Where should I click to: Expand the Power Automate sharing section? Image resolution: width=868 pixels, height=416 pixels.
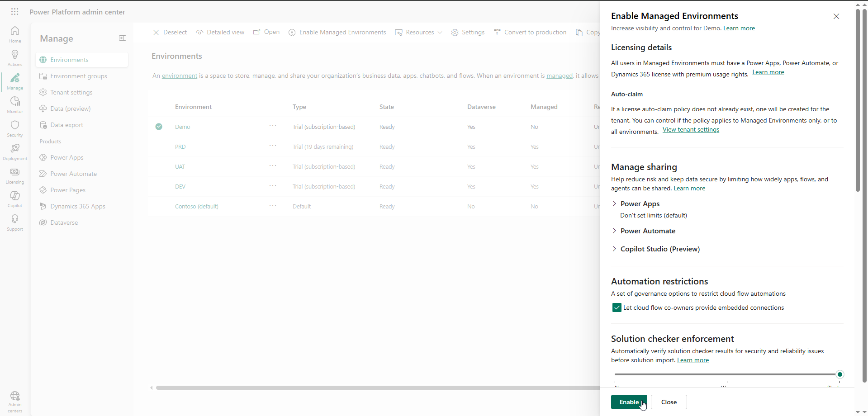tap(614, 231)
